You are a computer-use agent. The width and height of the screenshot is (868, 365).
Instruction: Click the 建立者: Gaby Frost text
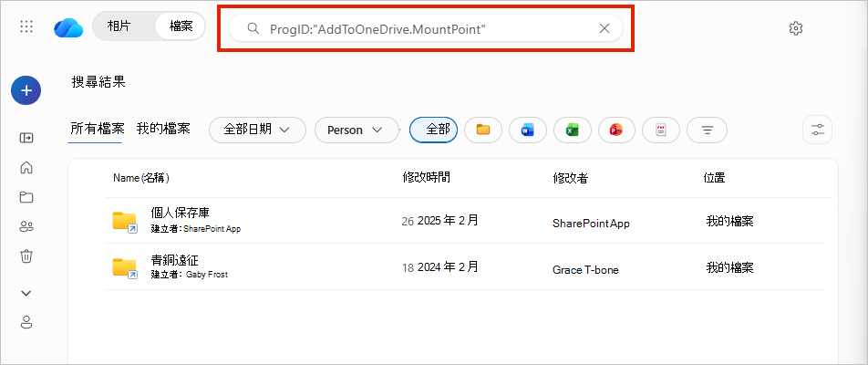coord(189,275)
